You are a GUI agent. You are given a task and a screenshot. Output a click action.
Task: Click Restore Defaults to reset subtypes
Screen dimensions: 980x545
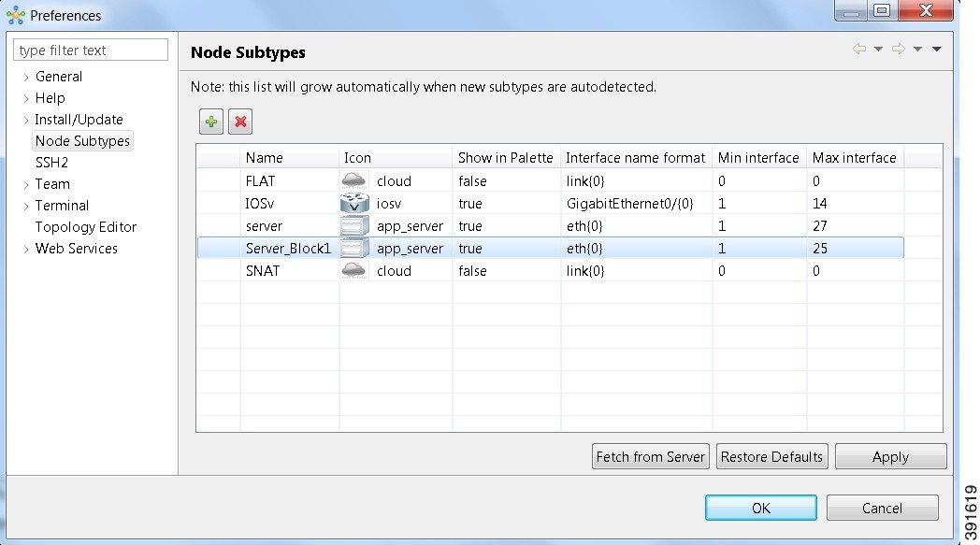tap(771, 456)
